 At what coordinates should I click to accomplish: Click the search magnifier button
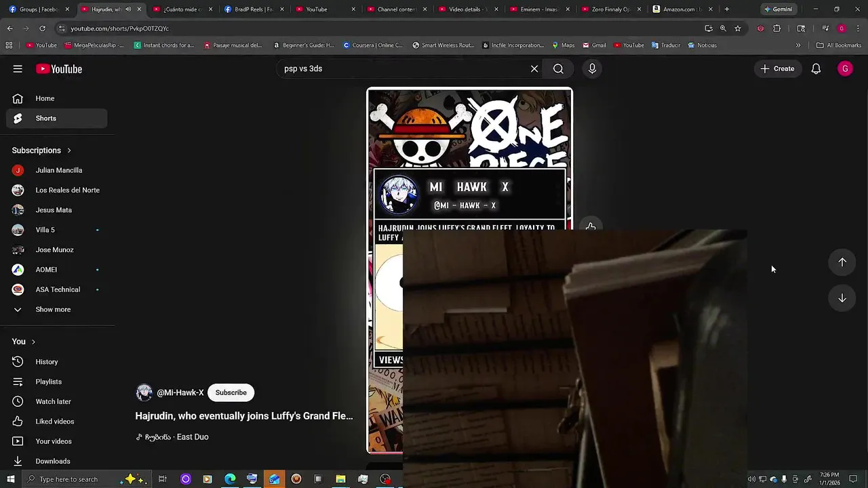558,68
